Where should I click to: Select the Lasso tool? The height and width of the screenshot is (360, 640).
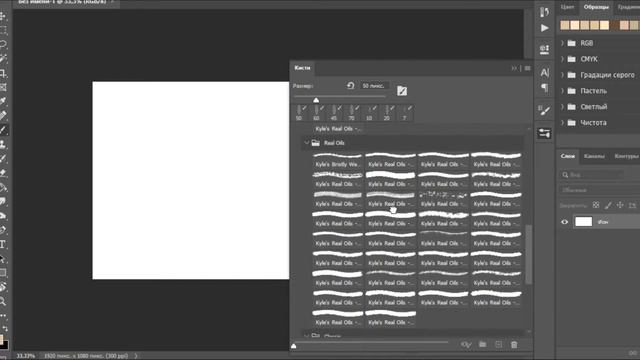3,44
